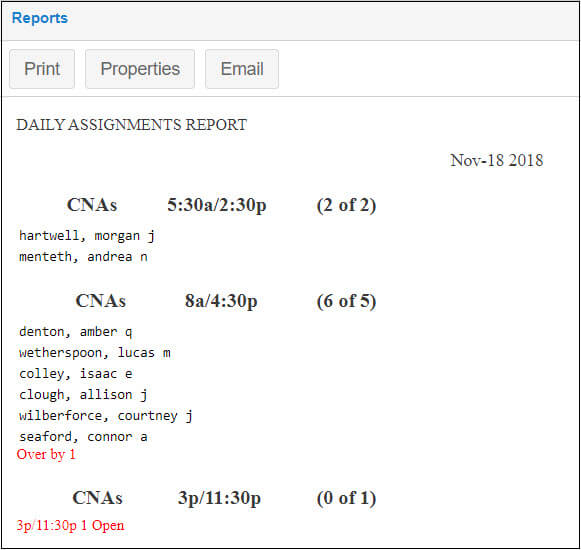The image size is (581, 550).
Task: Select seaford, connor a entry
Action: 83,437
